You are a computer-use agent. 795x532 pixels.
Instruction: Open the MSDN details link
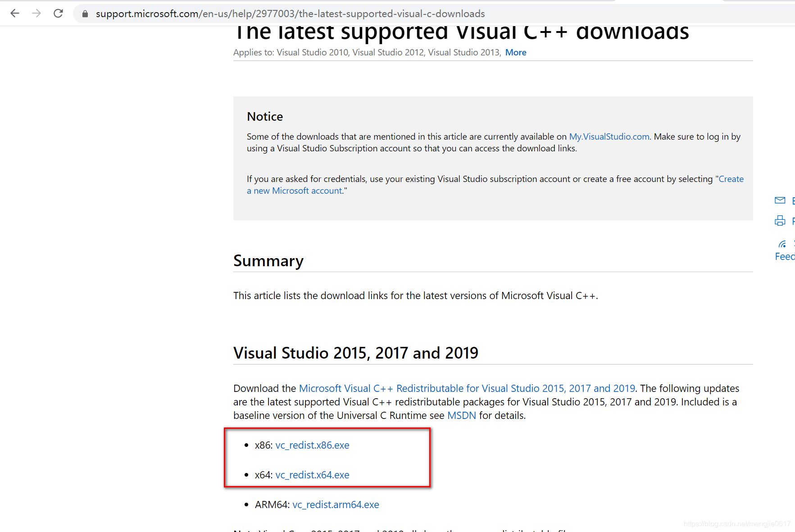(462, 415)
